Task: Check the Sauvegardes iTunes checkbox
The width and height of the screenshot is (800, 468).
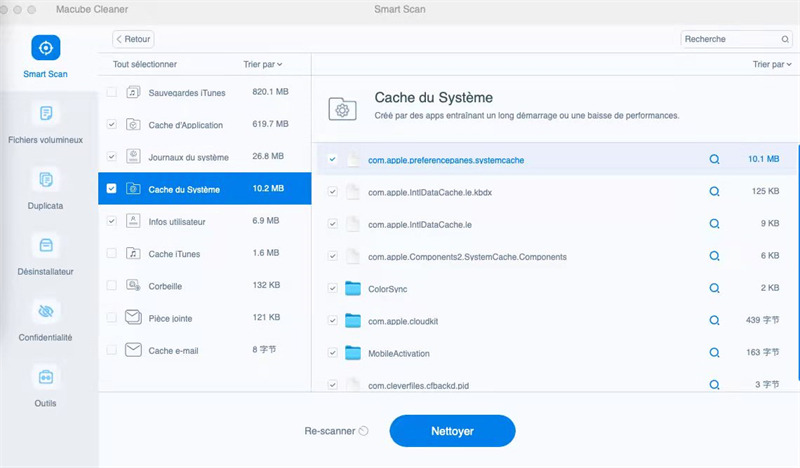Action: pyautogui.click(x=111, y=92)
